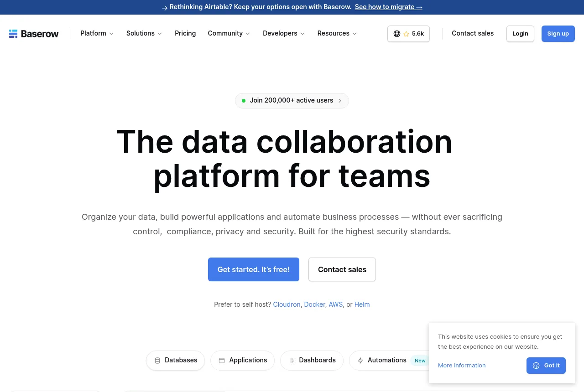The width and height of the screenshot is (584, 392).
Task: Expand the Resources dropdown menu
Action: click(x=337, y=33)
